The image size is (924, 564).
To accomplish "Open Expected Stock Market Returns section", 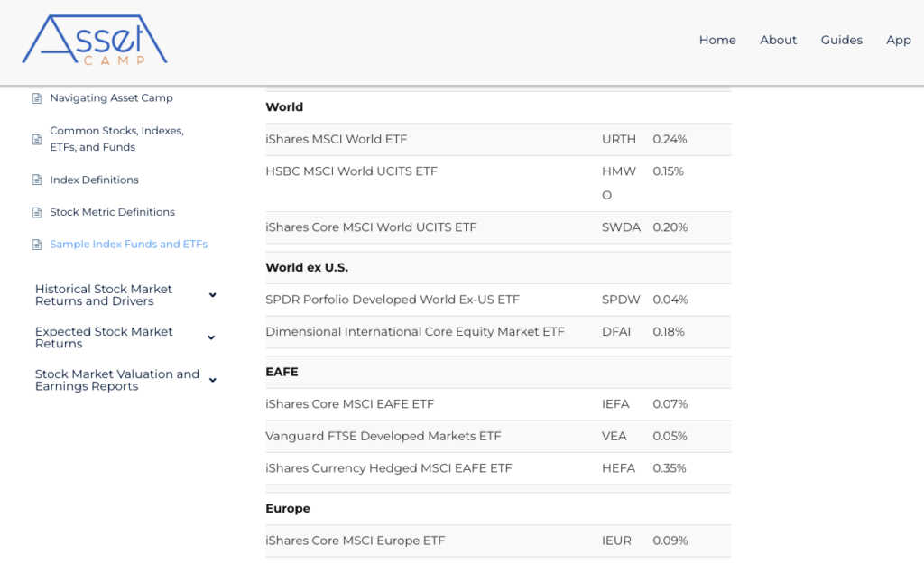I will pyautogui.click(x=104, y=337).
